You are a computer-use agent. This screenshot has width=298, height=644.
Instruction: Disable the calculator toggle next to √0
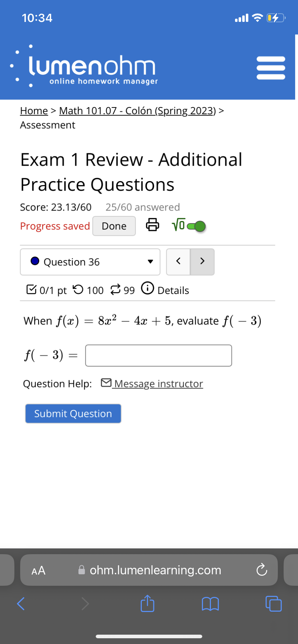click(x=196, y=226)
